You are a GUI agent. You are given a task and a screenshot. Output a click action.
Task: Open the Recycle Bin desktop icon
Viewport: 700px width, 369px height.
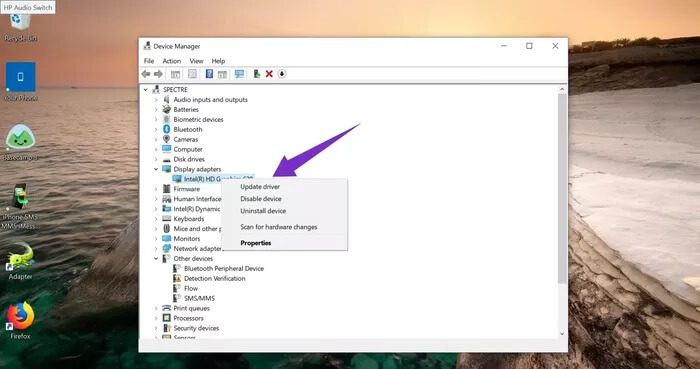point(20,28)
